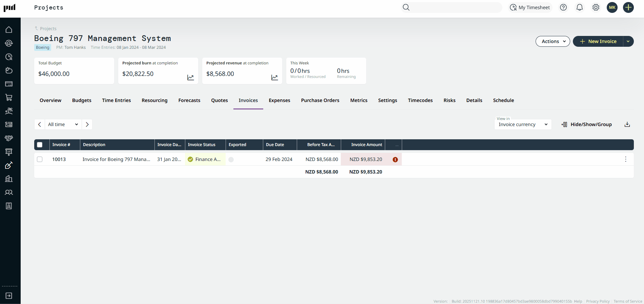Open the Projected revenue chart icon
The image size is (644, 304).
click(275, 78)
